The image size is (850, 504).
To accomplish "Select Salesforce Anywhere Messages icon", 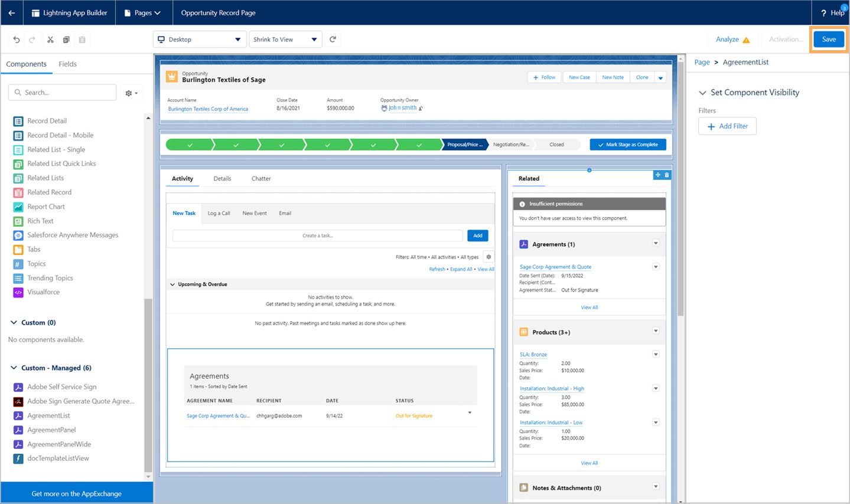I will [18, 235].
